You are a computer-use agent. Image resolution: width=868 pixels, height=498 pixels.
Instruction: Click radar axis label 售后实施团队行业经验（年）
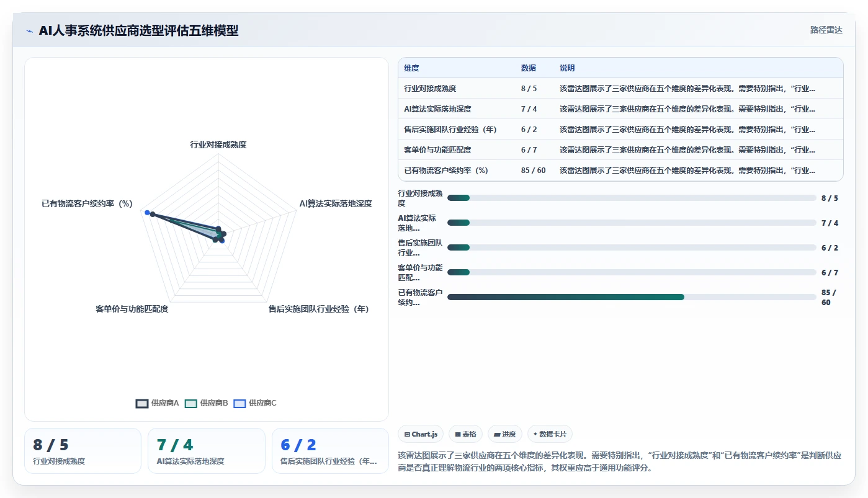click(x=319, y=309)
